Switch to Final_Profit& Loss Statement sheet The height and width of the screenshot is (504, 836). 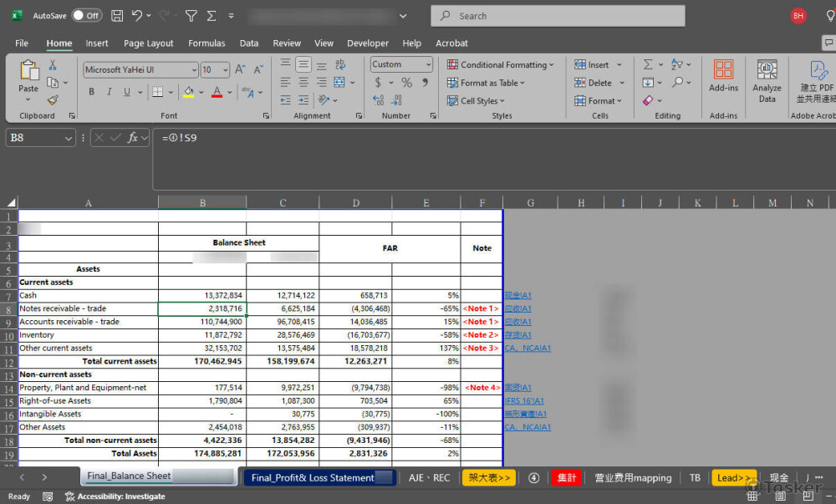coord(313,478)
